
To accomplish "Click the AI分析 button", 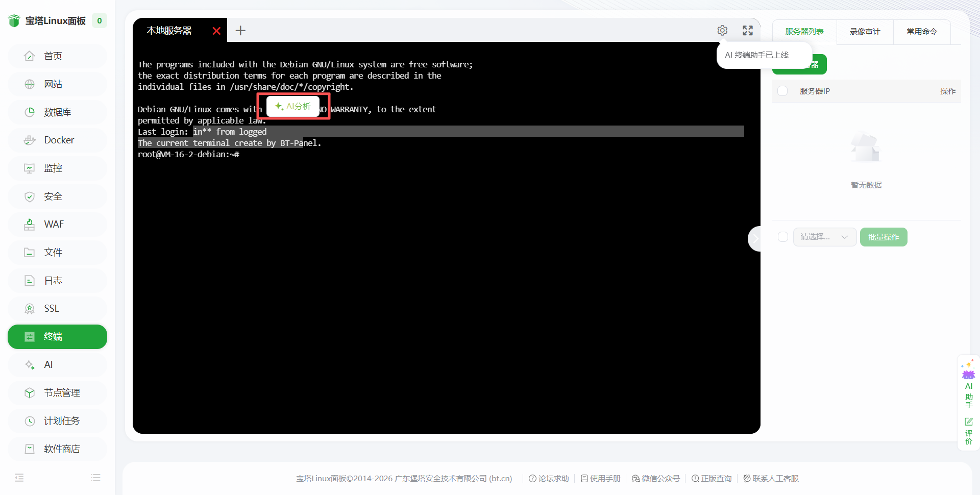I will (293, 106).
